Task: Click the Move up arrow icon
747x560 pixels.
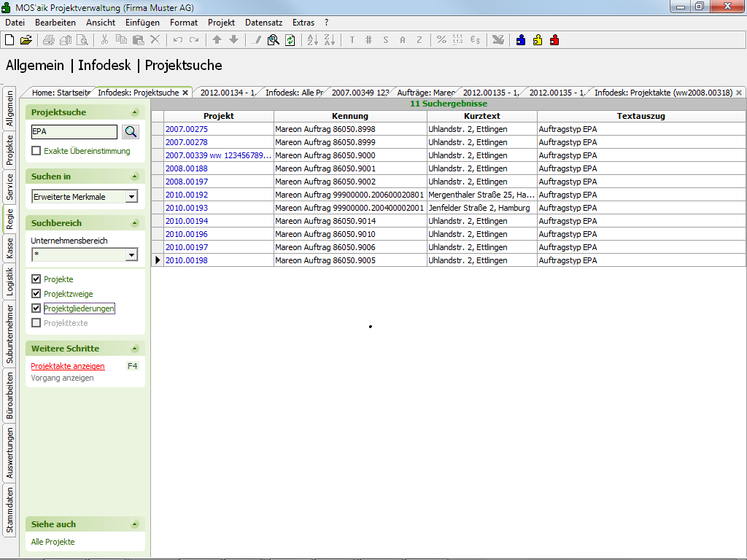Action: (217, 40)
